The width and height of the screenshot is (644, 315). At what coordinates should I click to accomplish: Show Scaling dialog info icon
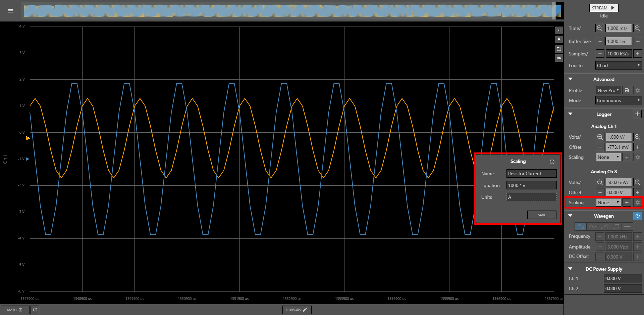point(552,162)
